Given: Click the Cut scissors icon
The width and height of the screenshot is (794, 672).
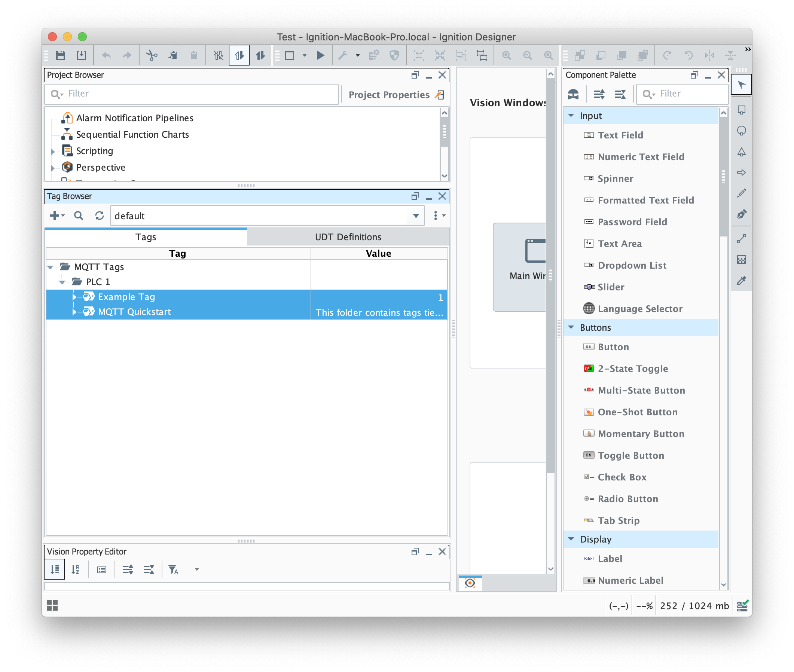Looking at the screenshot, I should (x=151, y=56).
